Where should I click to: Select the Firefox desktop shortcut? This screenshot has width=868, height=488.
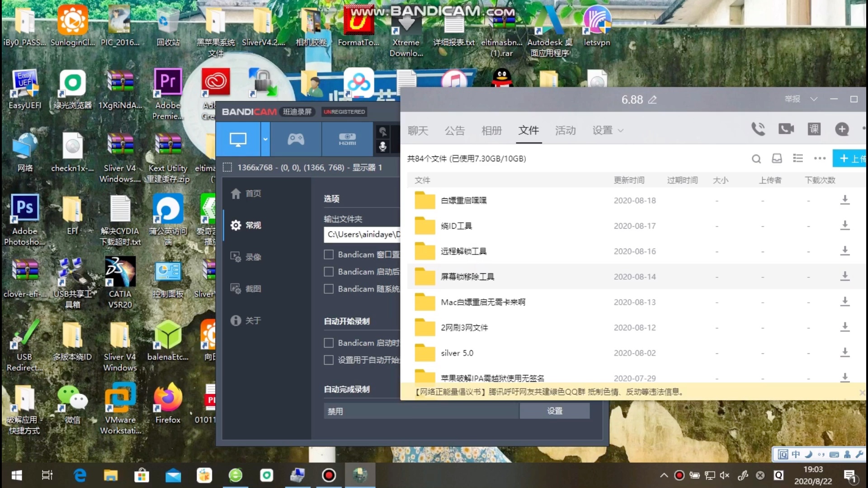pos(168,404)
